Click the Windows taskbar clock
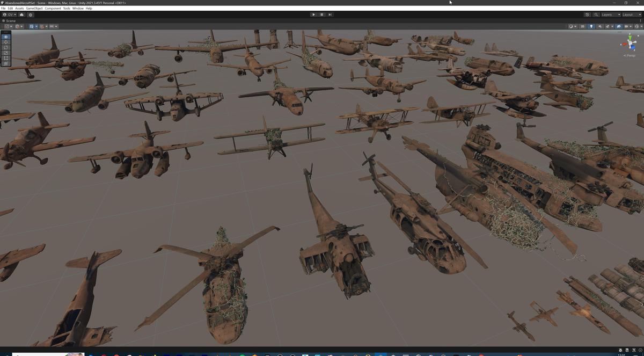The width and height of the screenshot is (644, 356). click(x=621, y=354)
